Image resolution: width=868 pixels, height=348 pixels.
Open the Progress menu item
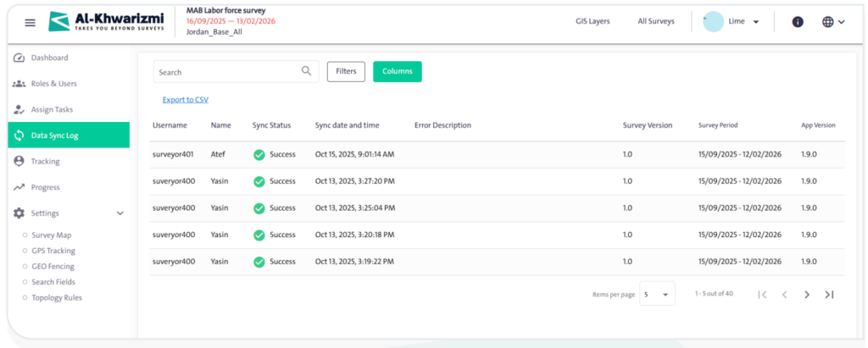tap(45, 187)
